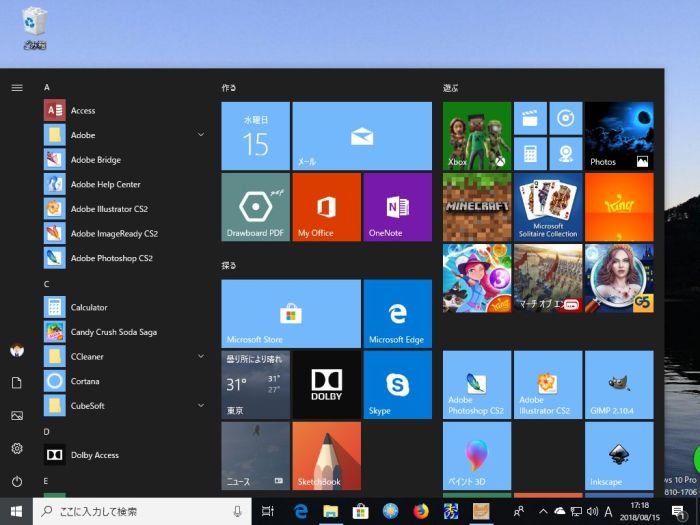Open the Microsoft Edge tile
Image resolution: width=700 pixels, height=525 pixels.
pos(397,314)
